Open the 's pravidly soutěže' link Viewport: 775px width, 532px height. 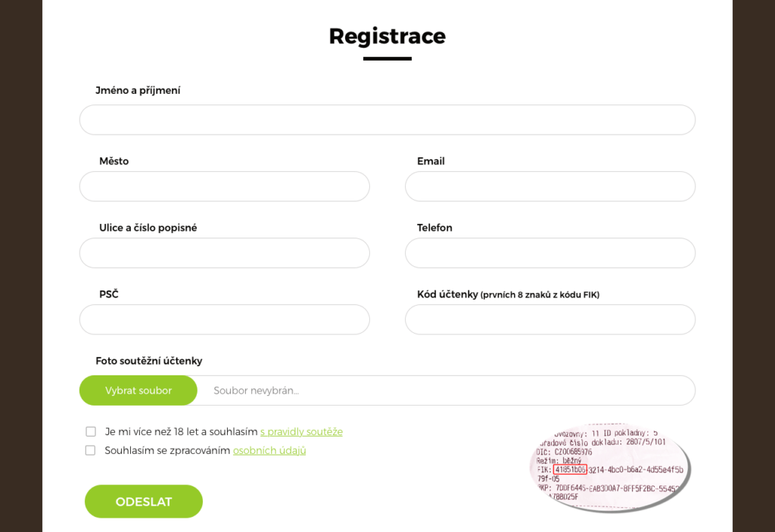[x=301, y=431]
